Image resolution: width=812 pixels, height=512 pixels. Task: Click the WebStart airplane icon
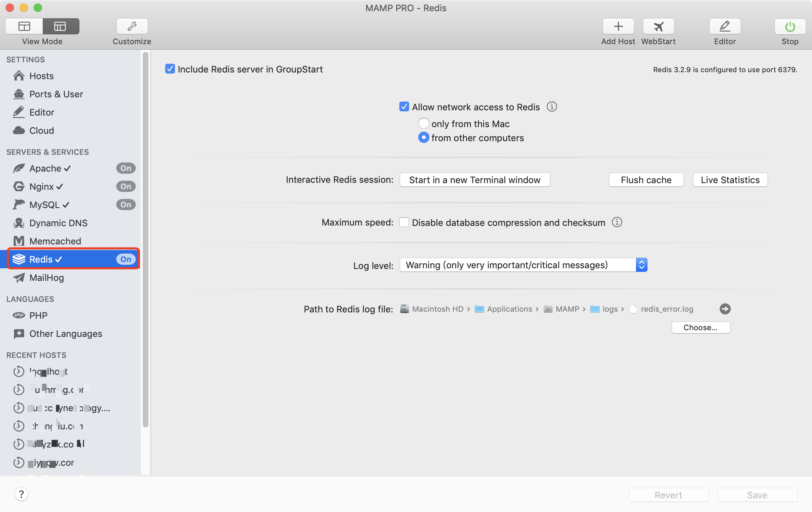(x=658, y=27)
